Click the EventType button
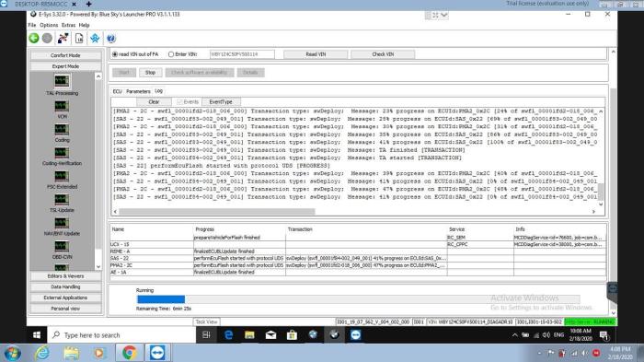 tap(221, 101)
